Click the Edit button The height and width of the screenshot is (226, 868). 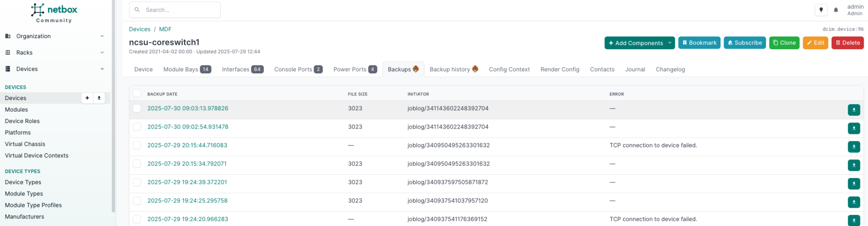pyautogui.click(x=815, y=43)
